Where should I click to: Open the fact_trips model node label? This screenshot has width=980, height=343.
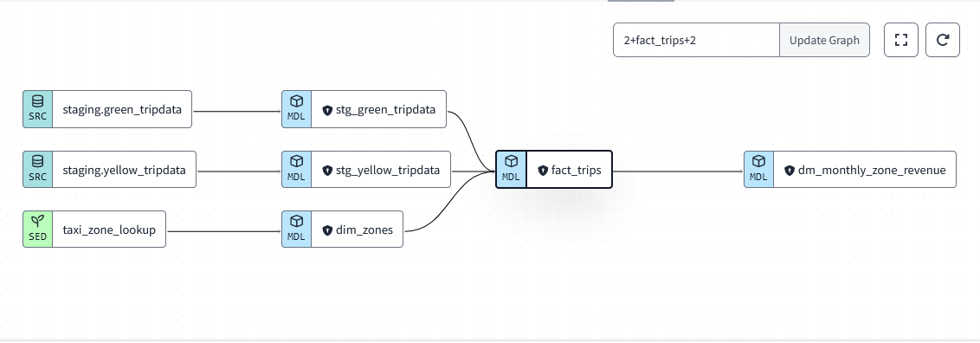tap(577, 170)
